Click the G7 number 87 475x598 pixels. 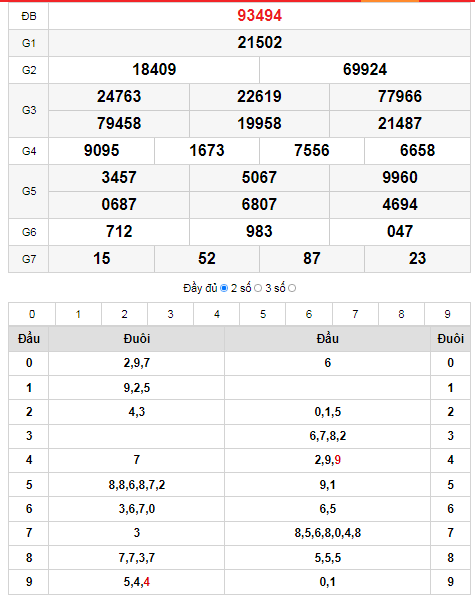click(x=312, y=259)
